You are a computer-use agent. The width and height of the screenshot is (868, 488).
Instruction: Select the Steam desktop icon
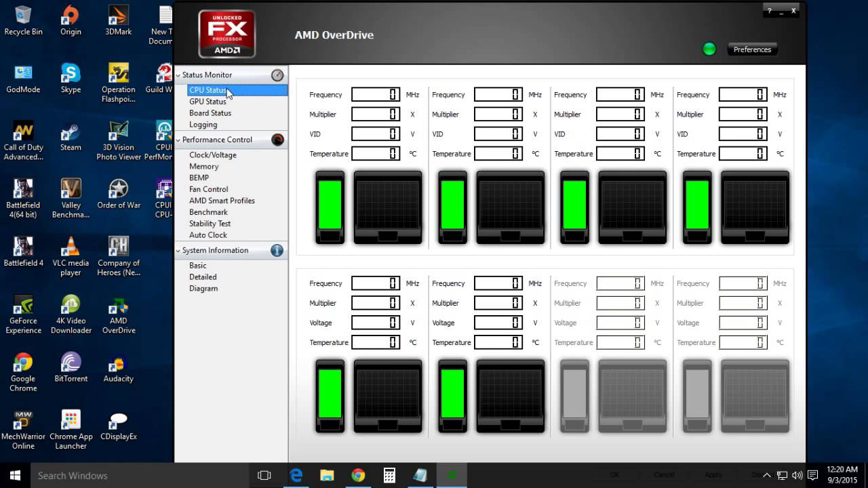click(71, 136)
